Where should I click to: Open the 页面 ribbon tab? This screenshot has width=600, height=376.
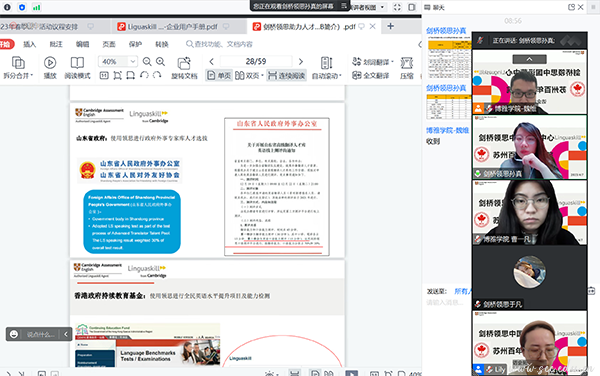[109, 44]
